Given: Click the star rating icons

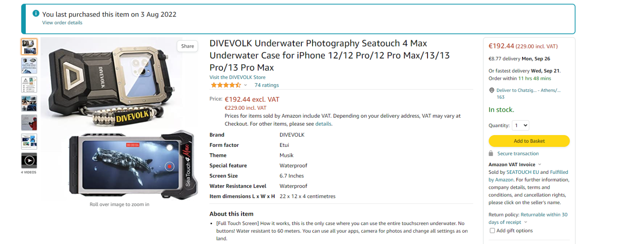Looking at the screenshot, I should 226,85.
